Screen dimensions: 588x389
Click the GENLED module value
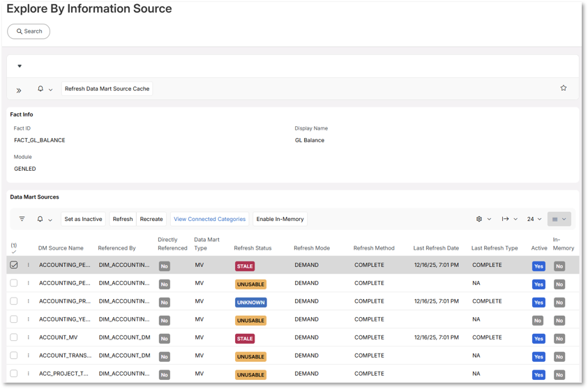(x=25, y=169)
